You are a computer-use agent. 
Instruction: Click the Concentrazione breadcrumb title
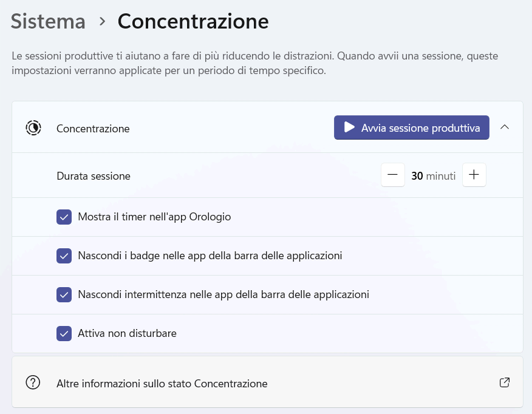pos(193,21)
